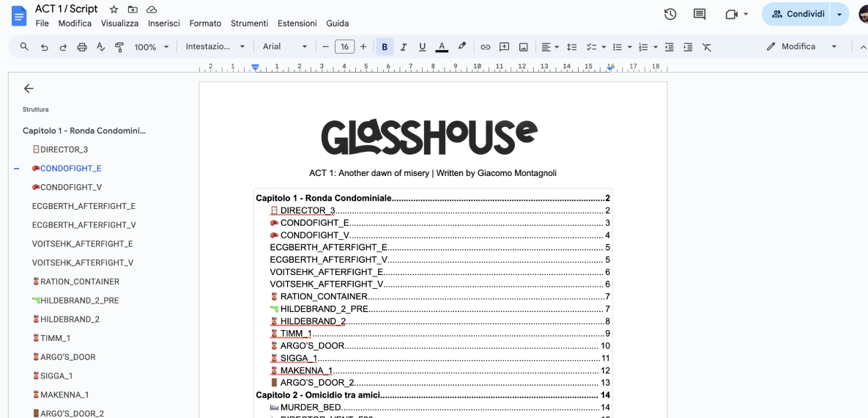Open the Formato menu
Image resolution: width=868 pixels, height=418 pixels.
coord(205,23)
